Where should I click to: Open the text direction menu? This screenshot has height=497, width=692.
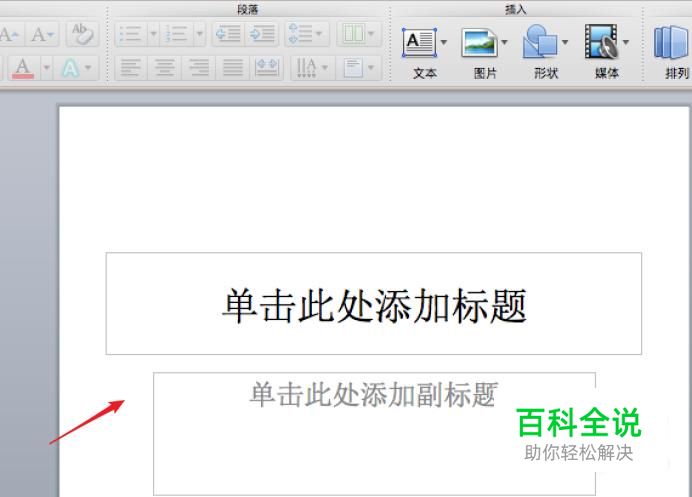pyautogui.click(x=312, y=68)
